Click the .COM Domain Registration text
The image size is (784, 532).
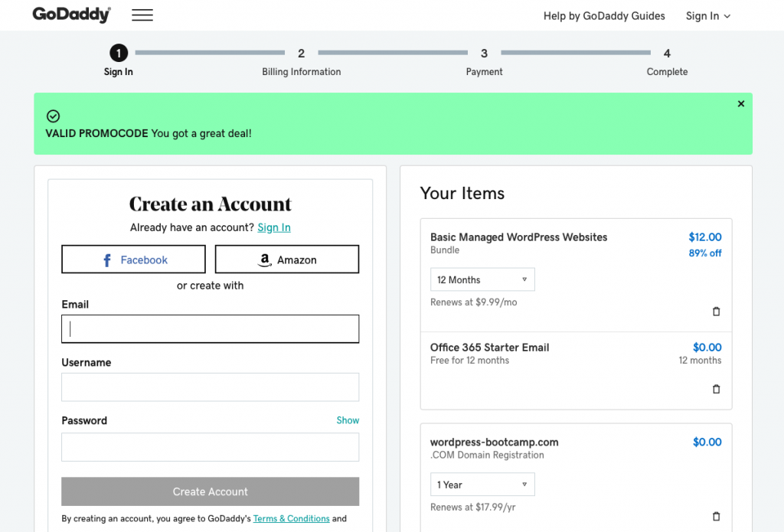[487, 455]
